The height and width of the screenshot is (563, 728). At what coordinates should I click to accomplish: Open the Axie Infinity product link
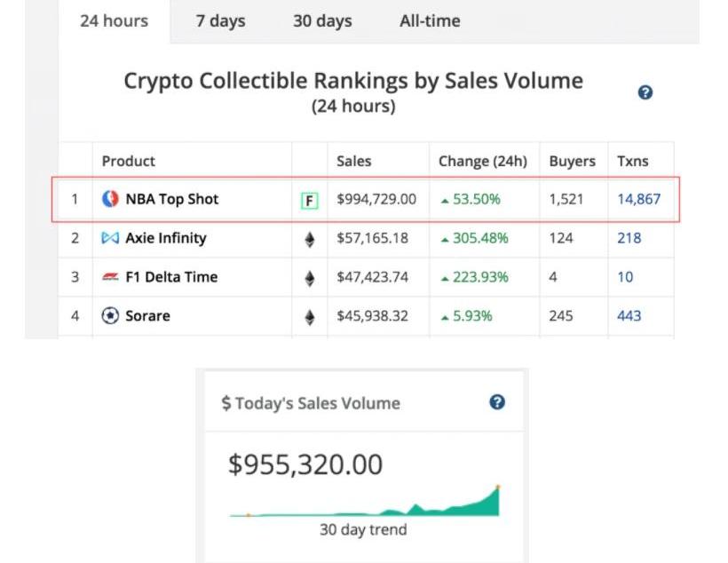[166, 238]
